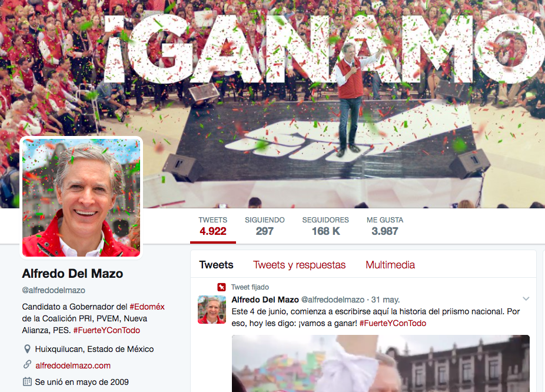The height and width of the screenshot is (392, 545).
Task: Click the calendar icon beside join date
Action: [x=27, y=381]
